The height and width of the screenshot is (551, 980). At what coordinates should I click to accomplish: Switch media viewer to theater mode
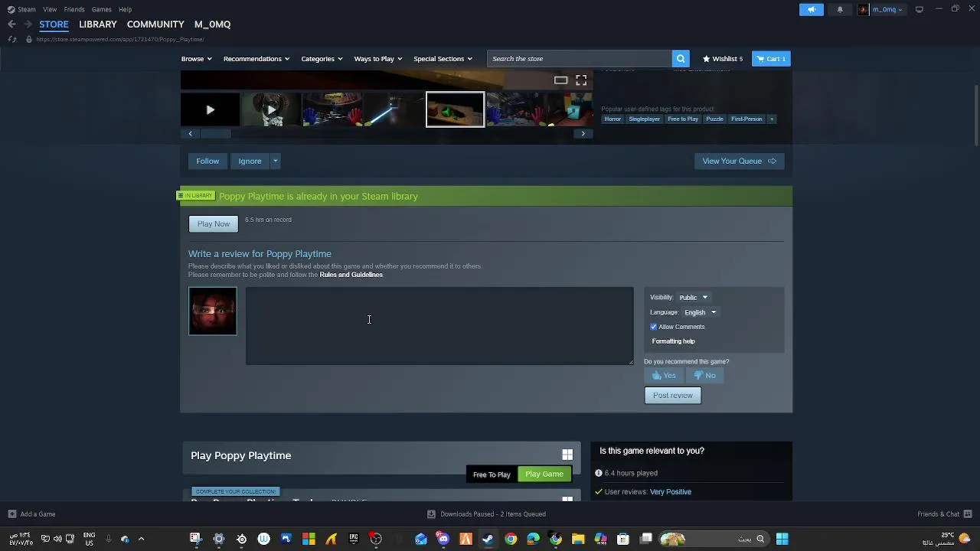click(560, 80)
